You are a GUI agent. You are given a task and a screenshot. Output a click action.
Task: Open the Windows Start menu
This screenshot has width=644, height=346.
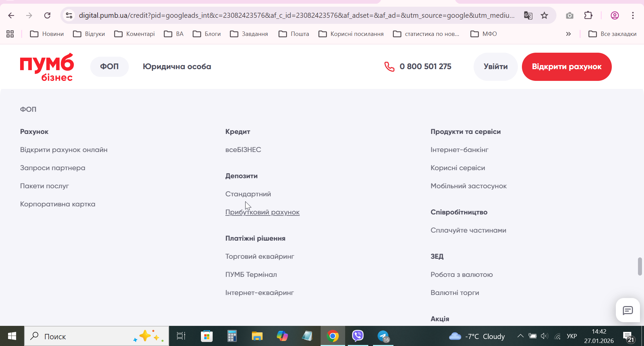coord(12,336)
